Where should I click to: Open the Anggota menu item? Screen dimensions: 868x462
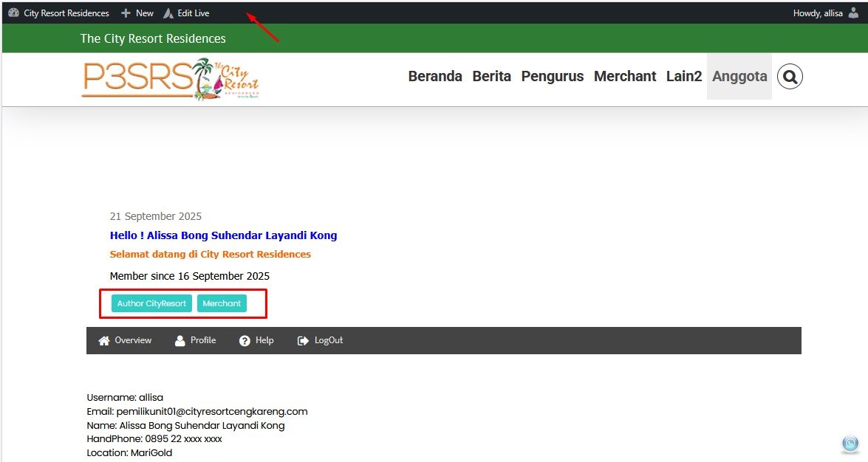coord(739,77)
